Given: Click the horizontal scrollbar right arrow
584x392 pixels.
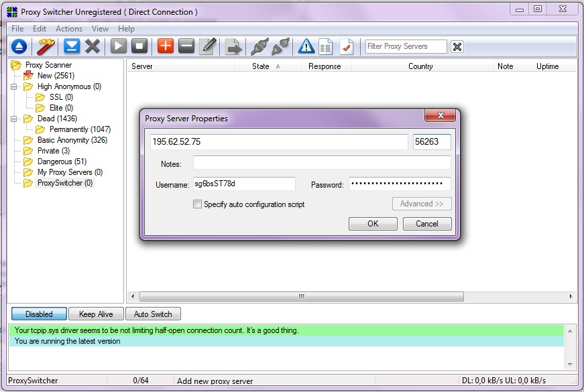Looking at the screenshot, I should [x=571, y=297].
